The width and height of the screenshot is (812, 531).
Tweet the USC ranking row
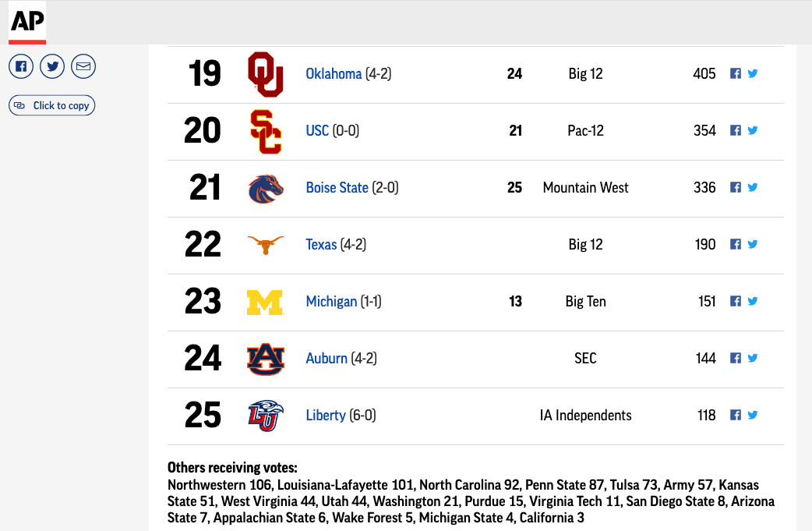pos(753,130)
